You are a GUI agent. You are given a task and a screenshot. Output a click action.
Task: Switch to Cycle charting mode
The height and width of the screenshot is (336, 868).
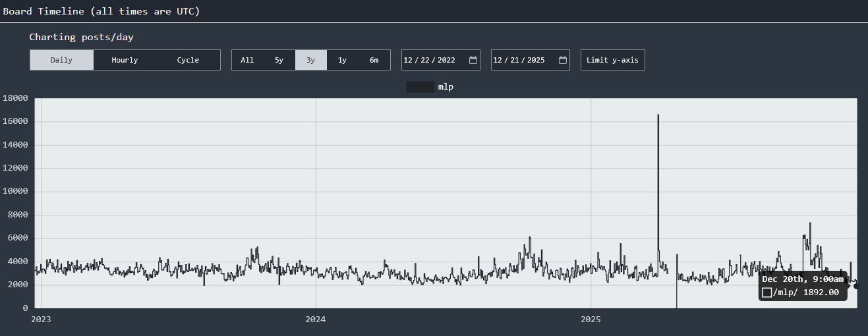188,60
